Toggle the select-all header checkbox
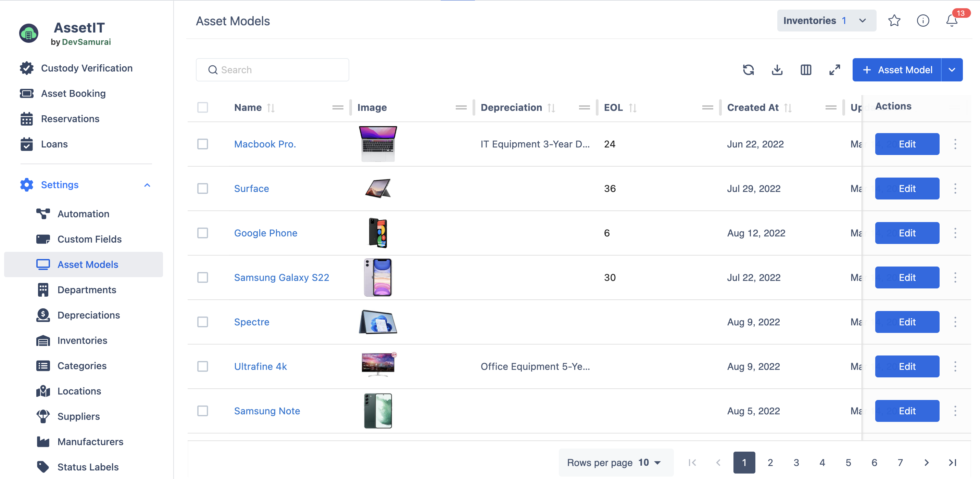This screenshot has width=980, height=479. click(x=202, y=107)
